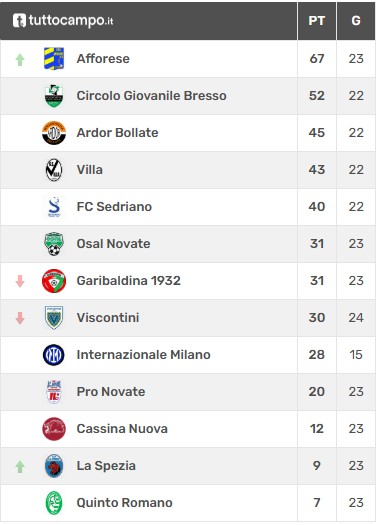Select the Garibaldina 1932 round crest

(54, 281)
